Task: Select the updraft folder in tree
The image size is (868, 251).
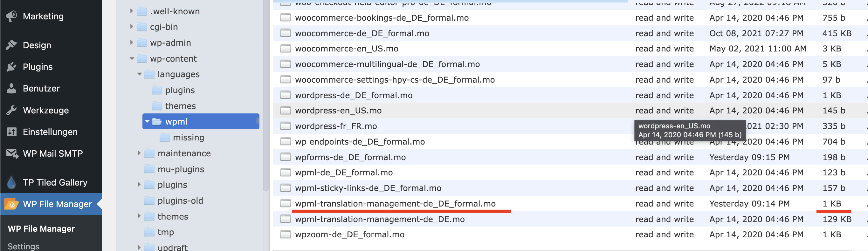Action: pos(173,247)
